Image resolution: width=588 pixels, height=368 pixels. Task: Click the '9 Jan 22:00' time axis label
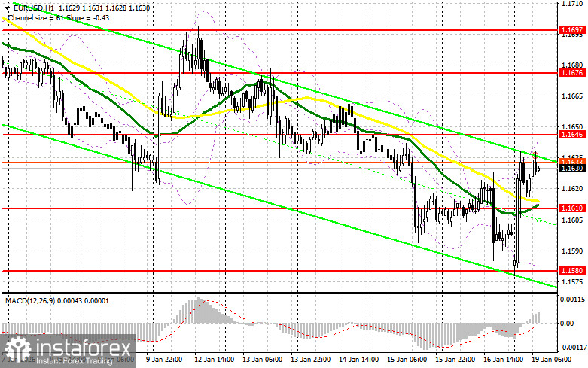(x=163, y=360)
